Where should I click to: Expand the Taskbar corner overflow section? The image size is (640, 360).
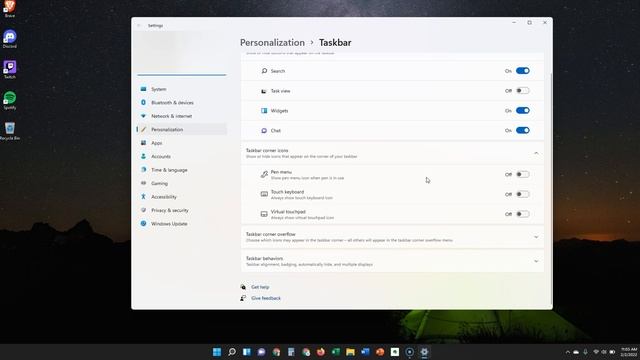(536, 237)
